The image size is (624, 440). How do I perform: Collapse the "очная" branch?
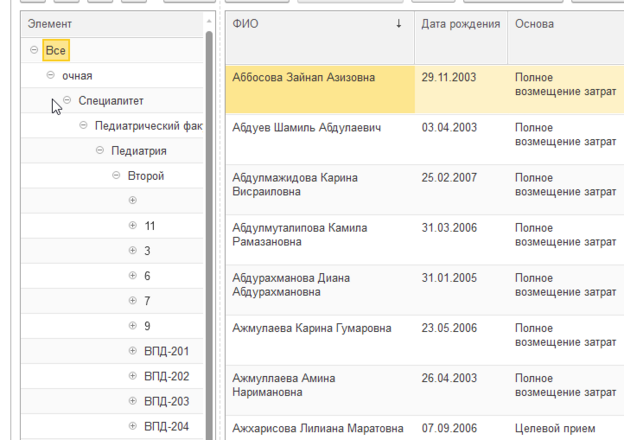[x=51, y=75]
